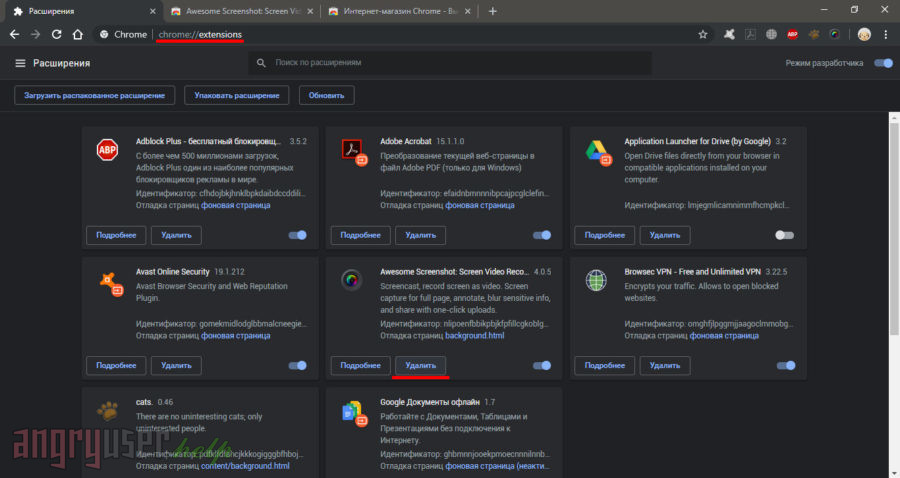This screenshot has width=900, height=478.
Task: Open the user profile avatar menu
Action: pos(864,34)
